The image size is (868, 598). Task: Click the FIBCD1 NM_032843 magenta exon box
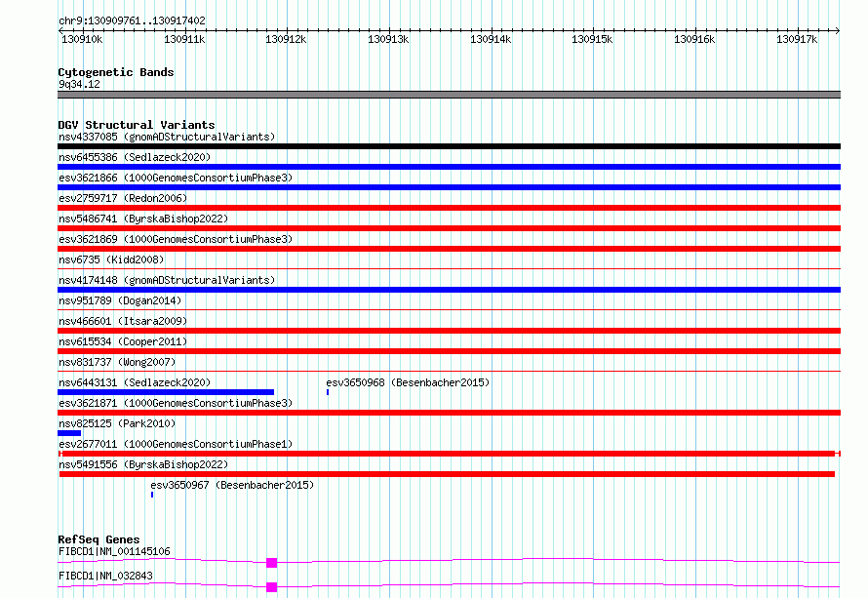pyautogui.click(x=271, y=586)
